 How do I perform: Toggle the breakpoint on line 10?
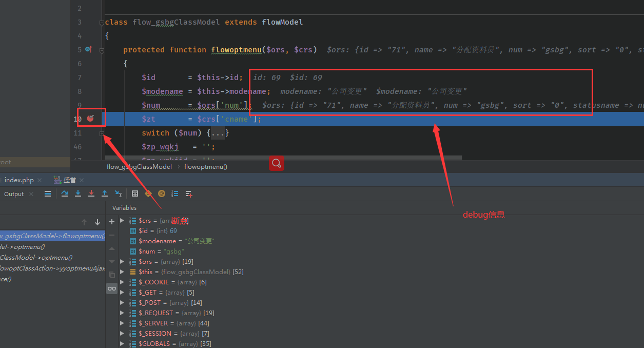click(x=91, y=119)
